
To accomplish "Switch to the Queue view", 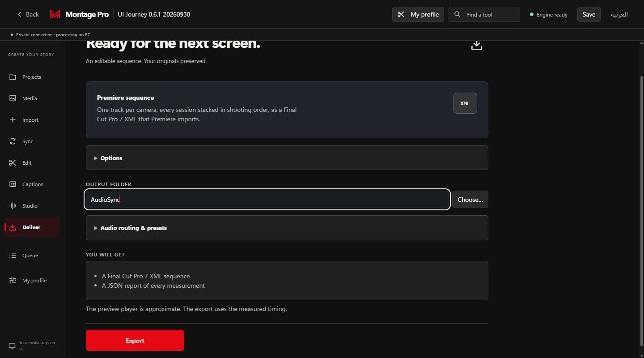I will (32, 256).
